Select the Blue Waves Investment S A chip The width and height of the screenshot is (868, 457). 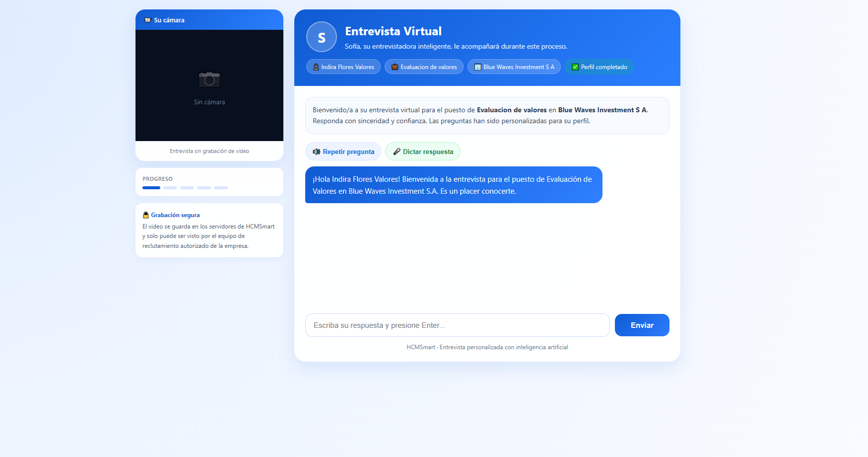(x=514, y=67)
